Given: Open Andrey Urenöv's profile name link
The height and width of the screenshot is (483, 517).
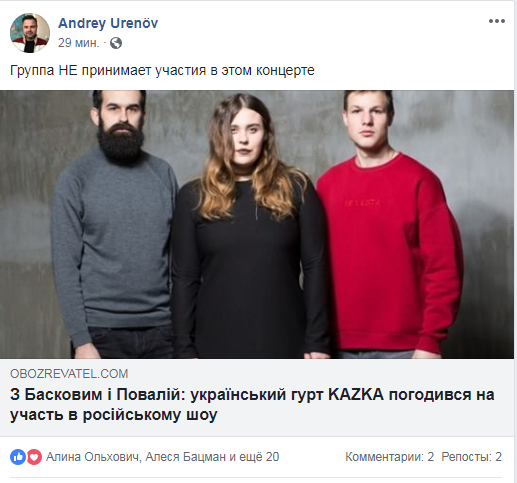Looking at the screenshot, I should 108,23.
